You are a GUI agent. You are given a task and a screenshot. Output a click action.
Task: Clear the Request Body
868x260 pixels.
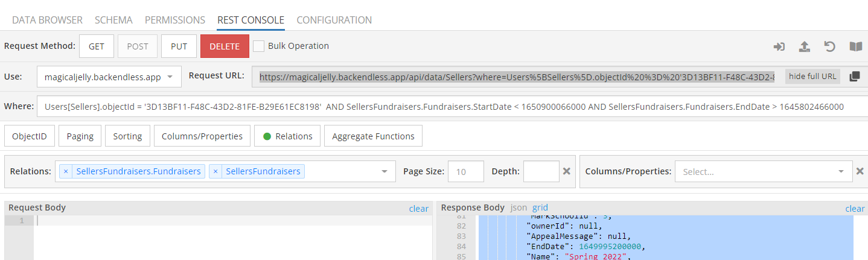tap(418, 209)
